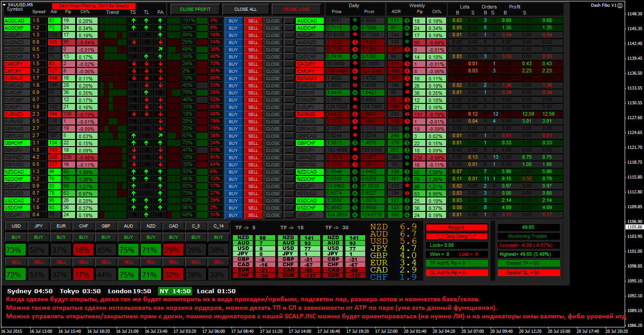Click the PA up arrow in AUDJPY row

click(x=161, y=35)
